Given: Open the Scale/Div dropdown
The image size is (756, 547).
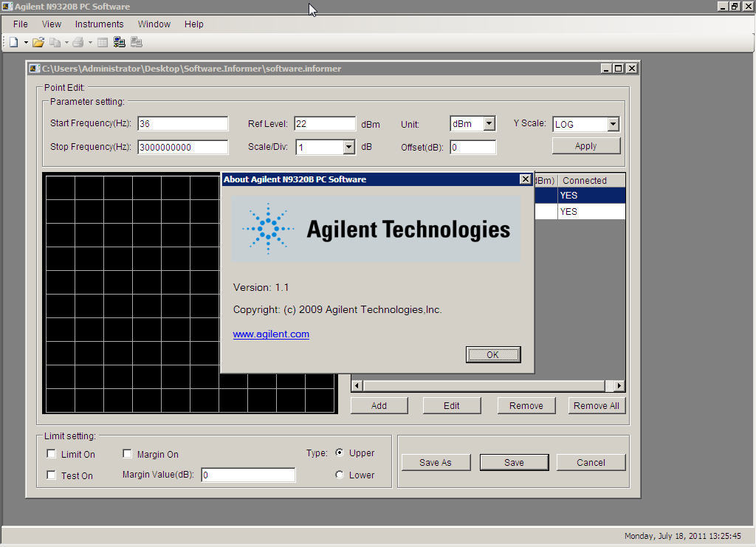Looking at the screenshot, I should coord(349,147).
